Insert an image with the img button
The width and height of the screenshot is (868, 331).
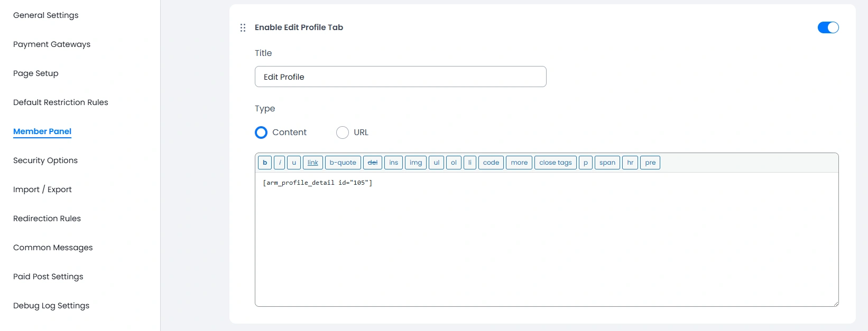click(x=415, y=163)
